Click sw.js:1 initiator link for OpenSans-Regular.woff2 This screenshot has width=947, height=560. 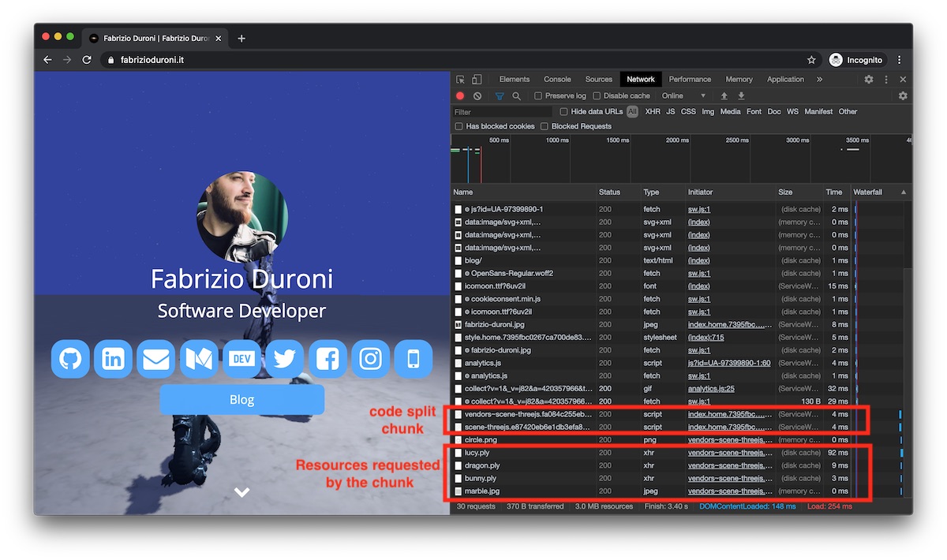point(699,274)
